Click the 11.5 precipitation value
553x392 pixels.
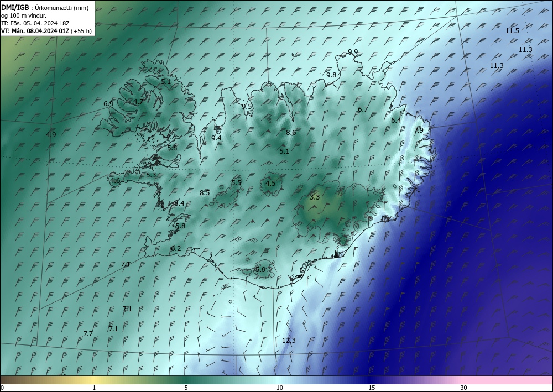tap(512, 30)
